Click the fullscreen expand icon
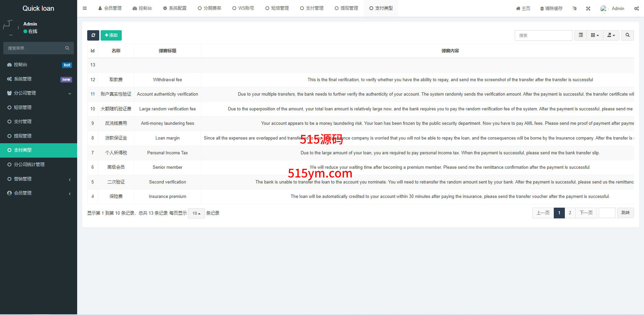The image size is (644, 315). (588, 8)
